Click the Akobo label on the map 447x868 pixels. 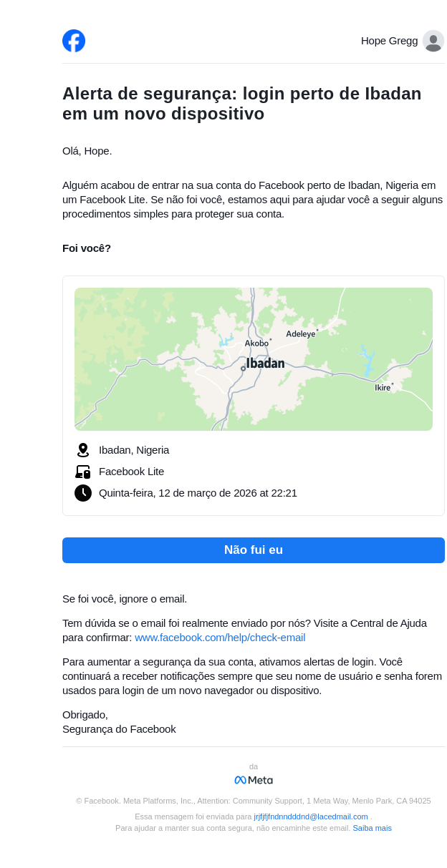click(x=256, y=343)
